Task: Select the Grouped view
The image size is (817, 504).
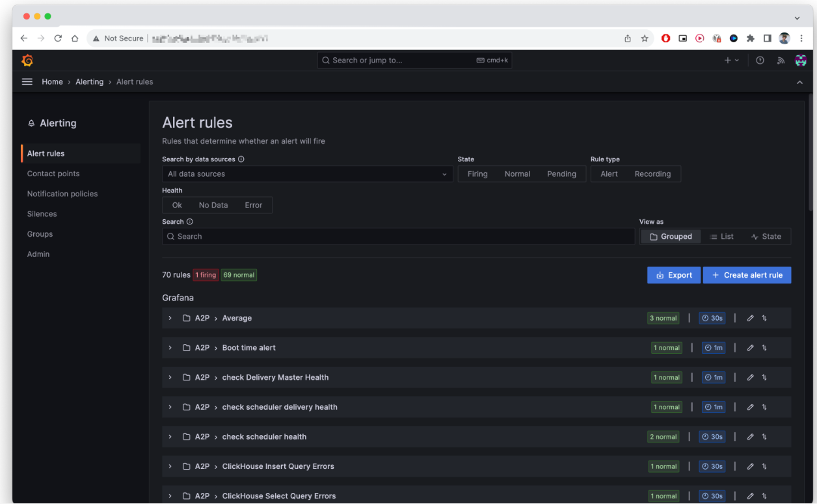Action: tap(671, 237)
